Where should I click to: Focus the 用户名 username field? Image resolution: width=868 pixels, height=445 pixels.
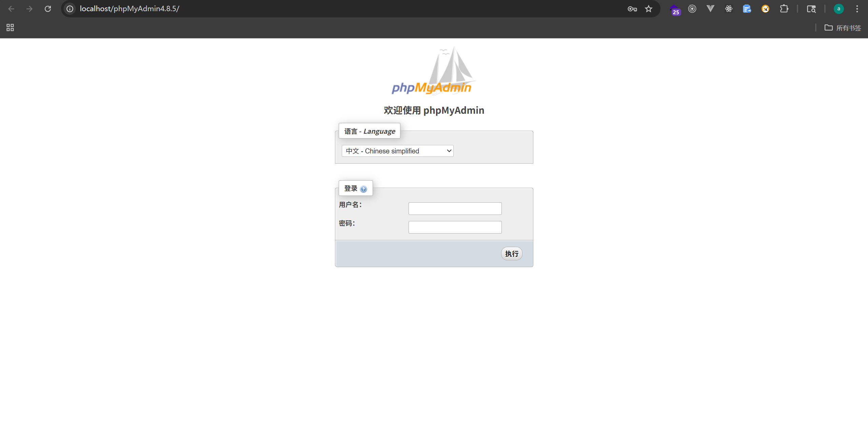pyautogui.click(x=455, y=208)
